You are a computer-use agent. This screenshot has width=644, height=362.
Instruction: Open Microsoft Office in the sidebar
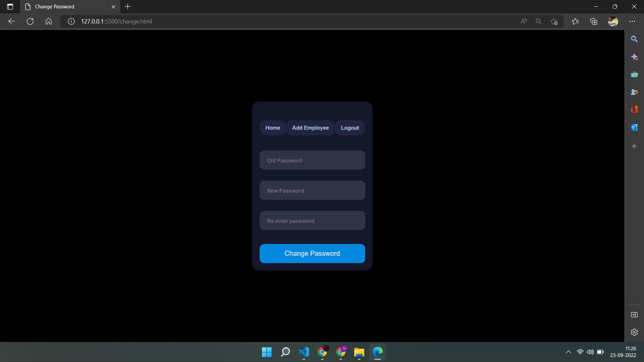click(x=634, y=109)
